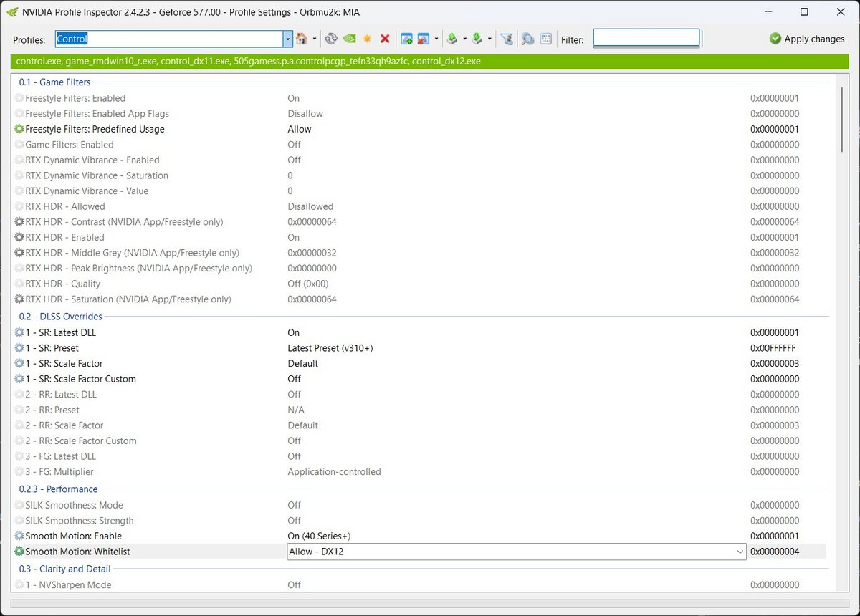Click the import profile icon
This screenshot has height=616, width=860.
477,39
